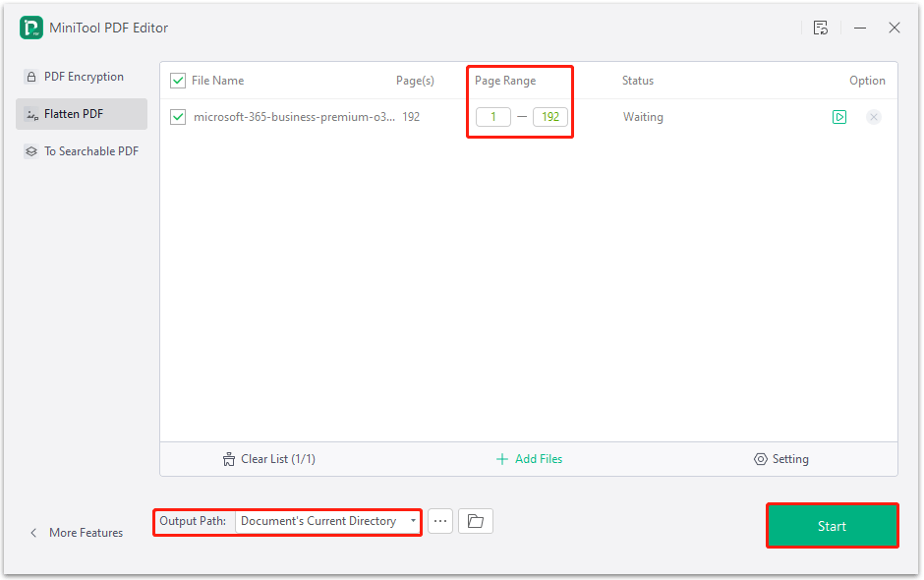Screen dimensions: 924x580
Task: Click the start page field showing 1
Action: click(493, 117)
